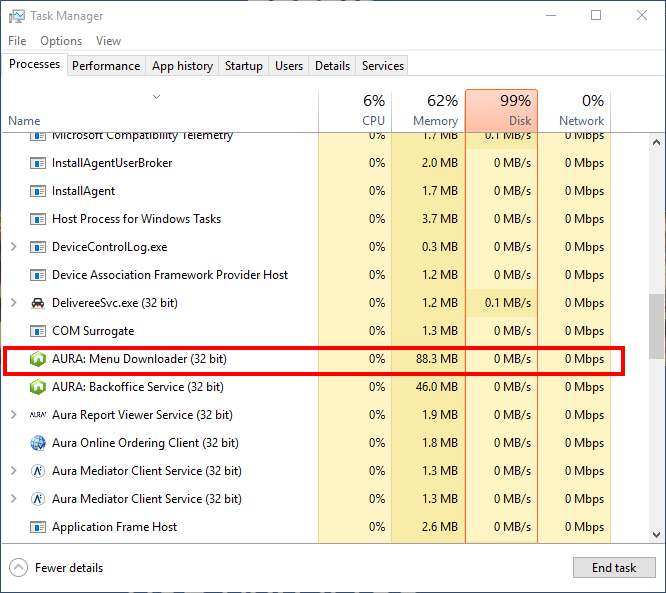666x593 pixels.
Task: Click the AURA Backoffice Service green icon
Action: (38, 387)
